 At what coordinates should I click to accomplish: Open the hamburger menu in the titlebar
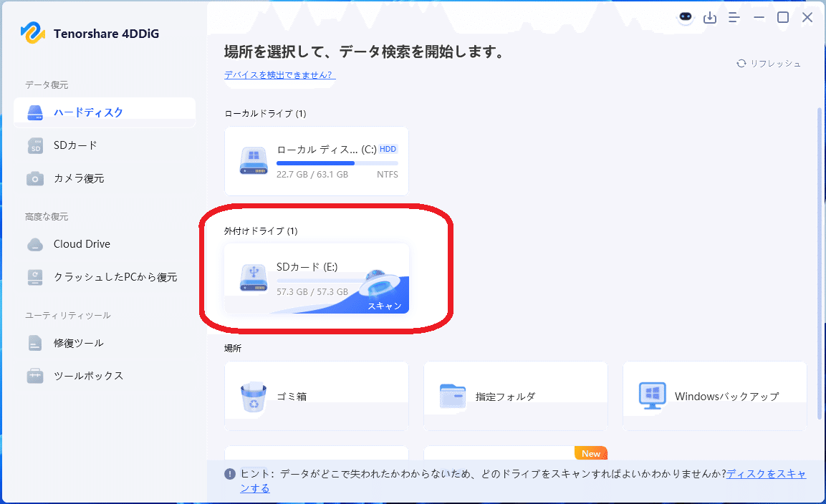click(x=734, y=17)
